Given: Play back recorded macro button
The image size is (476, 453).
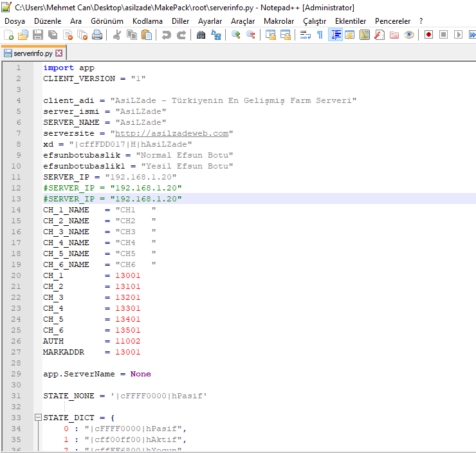Looking at the screenshot, I should tap(459, 35).
